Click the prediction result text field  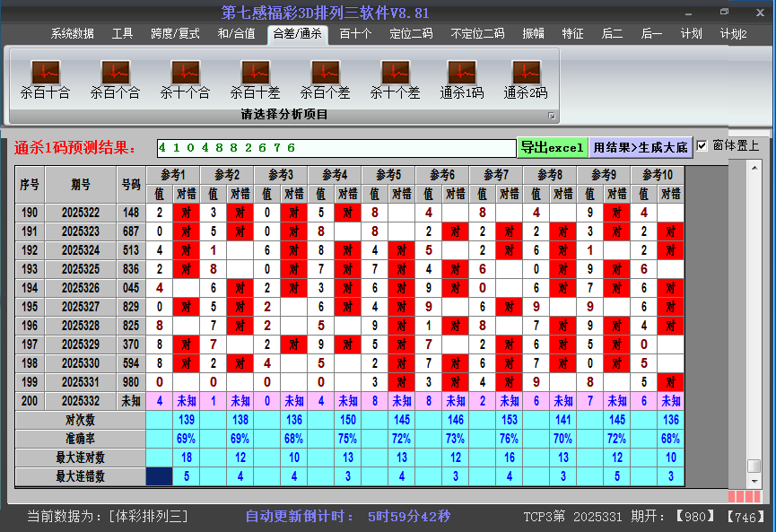pos(336,147)
